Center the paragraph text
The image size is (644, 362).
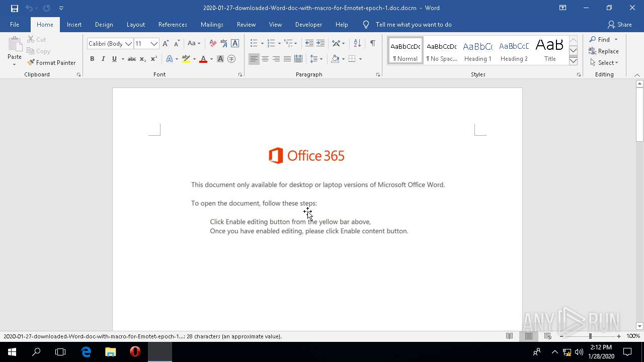click(x=265, y=59)
